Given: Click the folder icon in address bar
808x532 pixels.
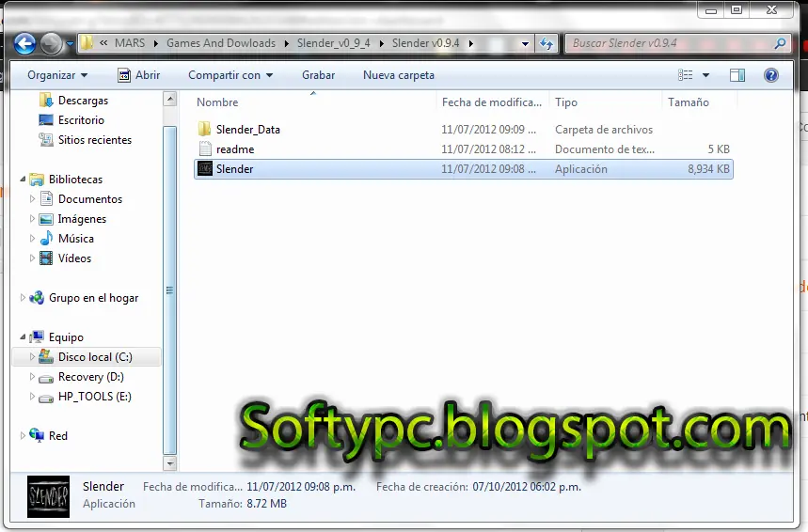Looking at the screenshot, I should pos(87,43).
